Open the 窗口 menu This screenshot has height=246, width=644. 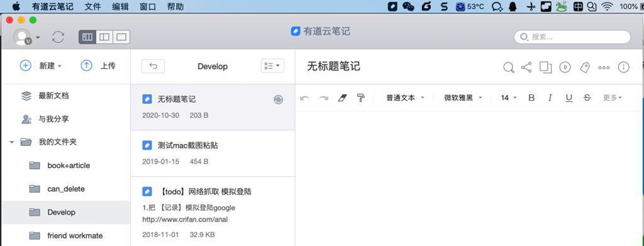click(x=148, y=6)
